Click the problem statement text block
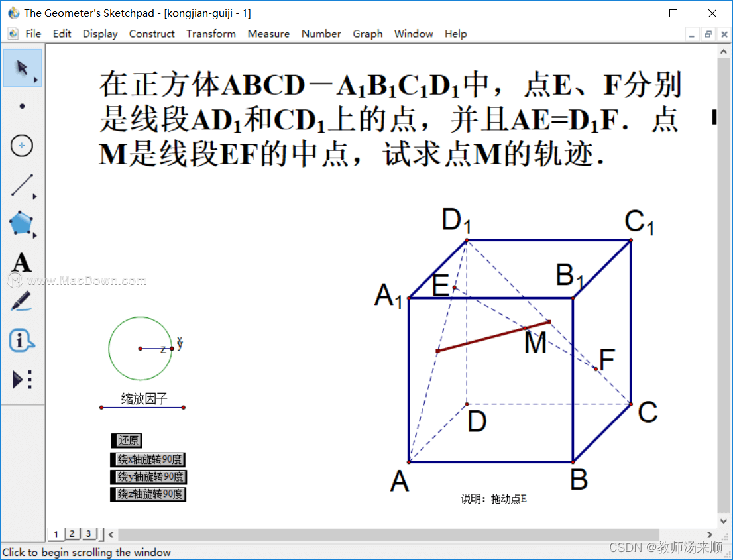Viewport: 733px width, 560px height. point(390,119)
